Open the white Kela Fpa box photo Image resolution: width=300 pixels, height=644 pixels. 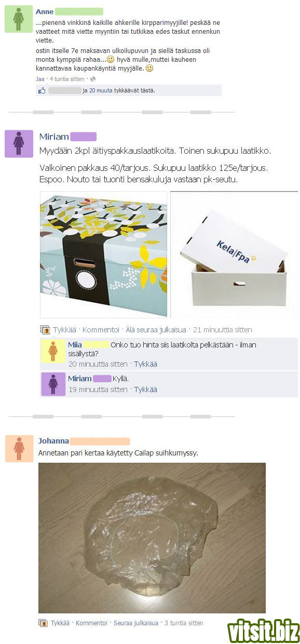tap(235, 254)
